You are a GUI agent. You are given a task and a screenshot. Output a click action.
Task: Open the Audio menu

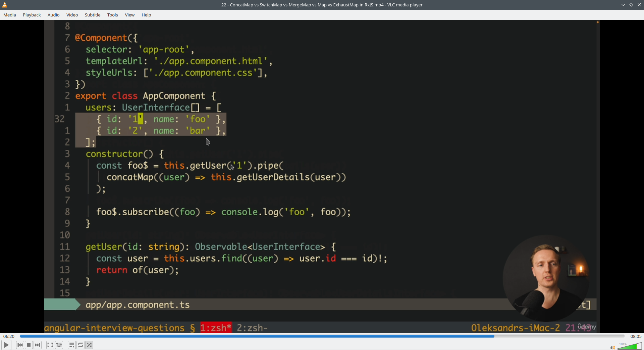54,15
